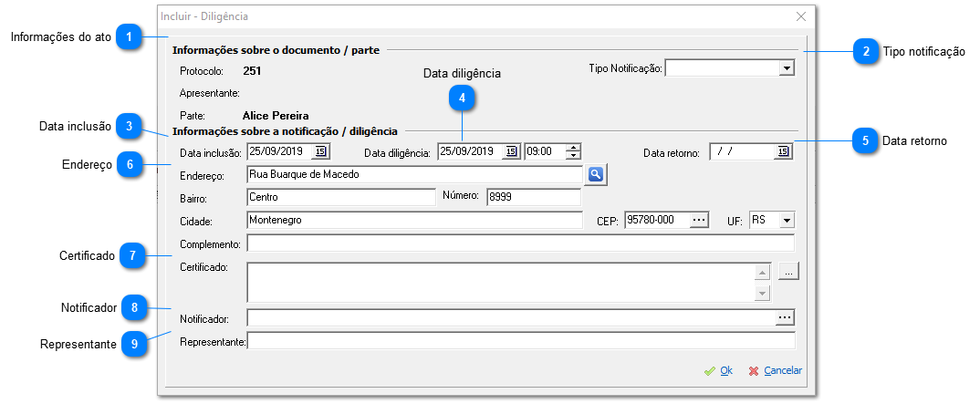
Task: Open the Notificador selection ellipsis button
Action: tap(785, 317)
